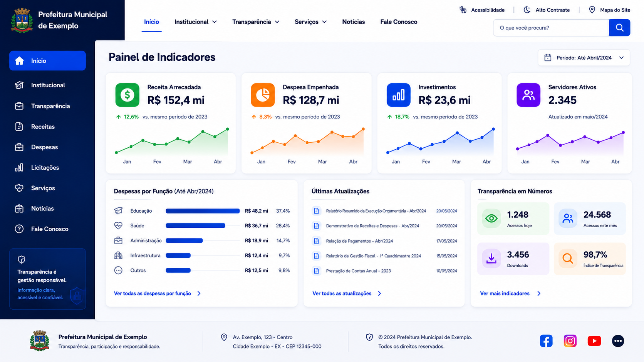Click the Mapa do Site pin icon
644x362 pixels.
coord(592,10)
